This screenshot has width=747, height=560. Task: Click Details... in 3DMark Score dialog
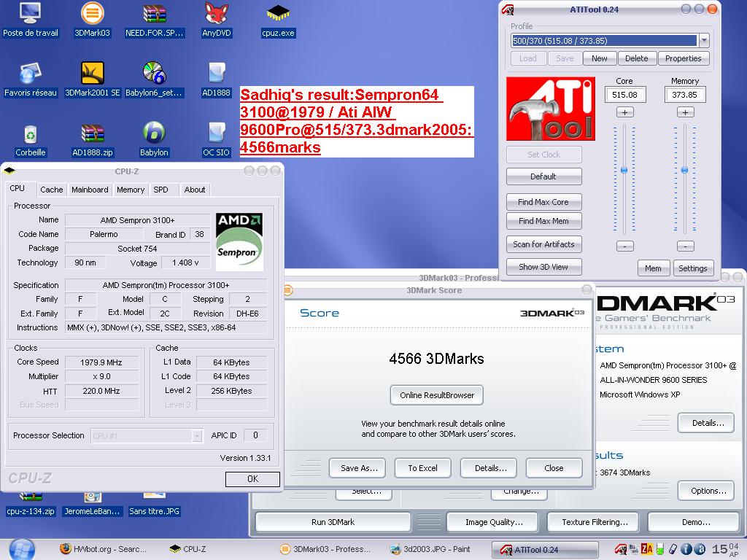tap(490, 468)
